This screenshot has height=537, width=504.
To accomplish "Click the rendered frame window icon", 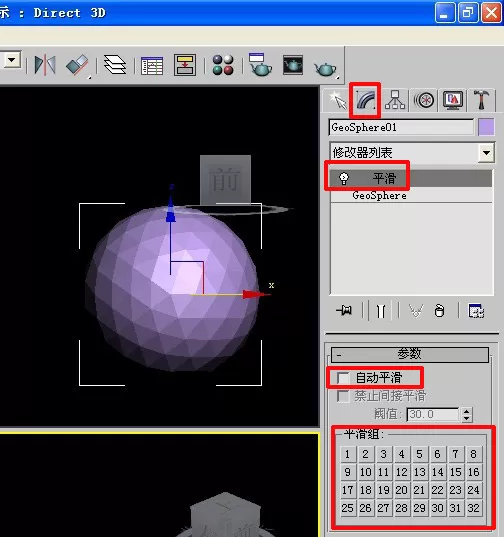I will tap(293, 65).
